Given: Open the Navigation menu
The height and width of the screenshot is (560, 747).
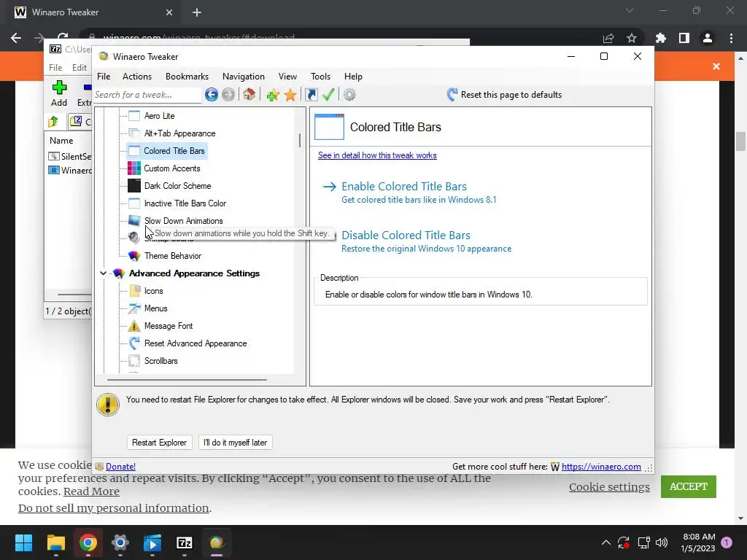Looking at the screenshot, I should click(x=244, y=76).
